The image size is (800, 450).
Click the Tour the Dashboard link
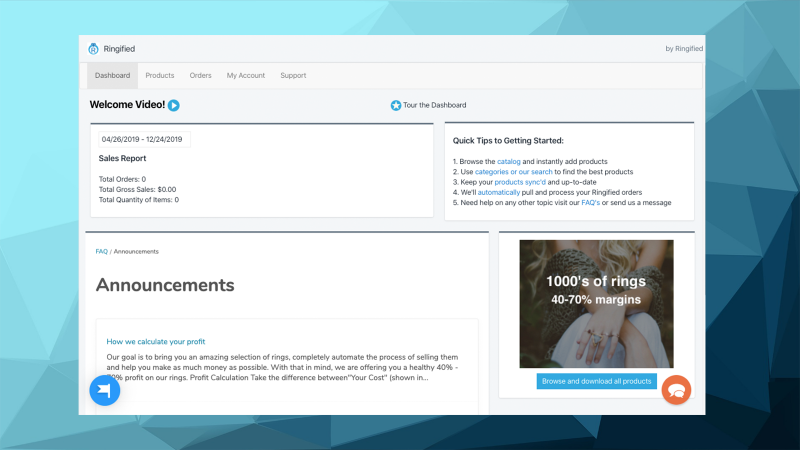point(435,105)
